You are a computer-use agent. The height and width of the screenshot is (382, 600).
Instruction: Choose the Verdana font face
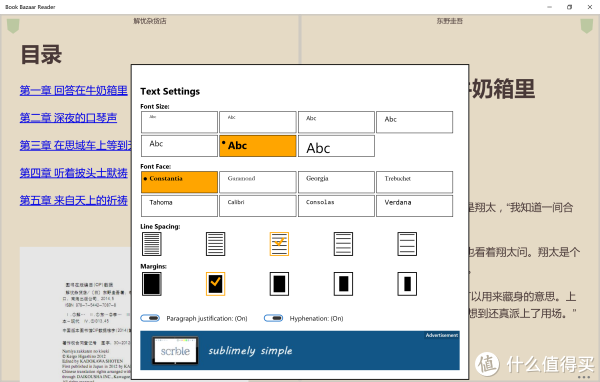tap(414, 206)
